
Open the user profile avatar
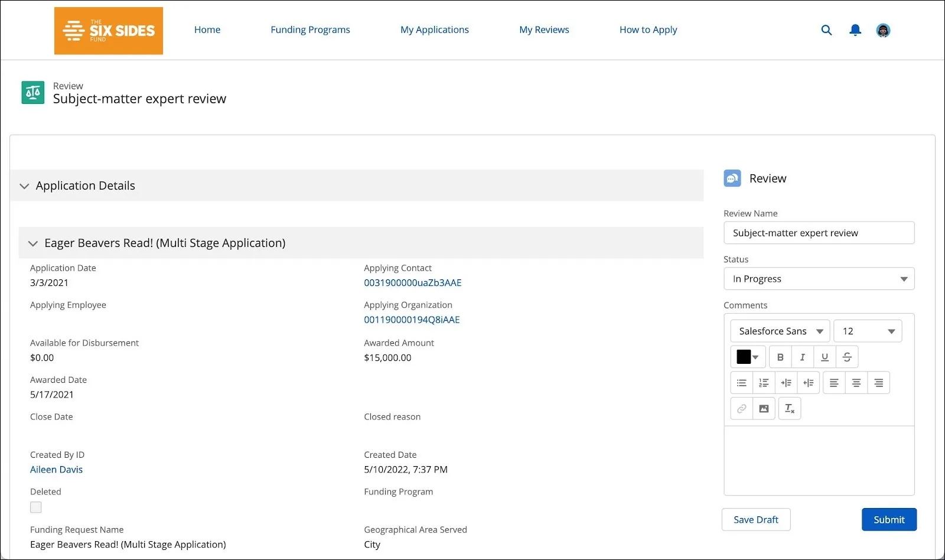883,30
